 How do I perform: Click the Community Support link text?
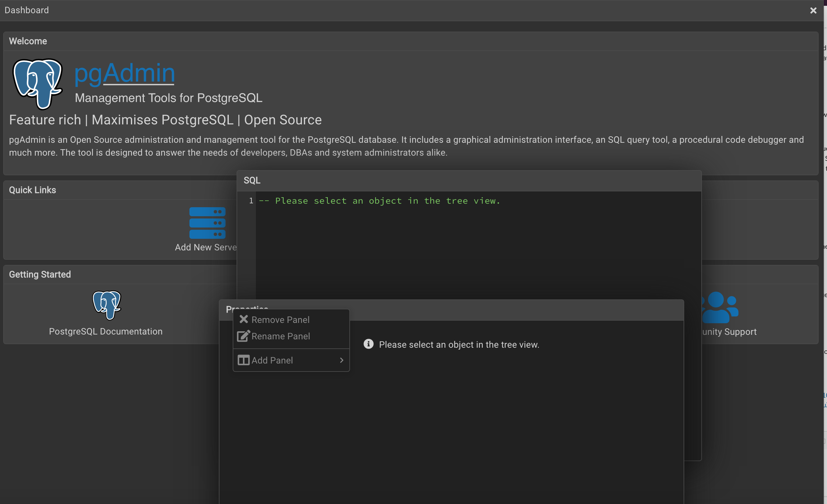click(729, 332)
